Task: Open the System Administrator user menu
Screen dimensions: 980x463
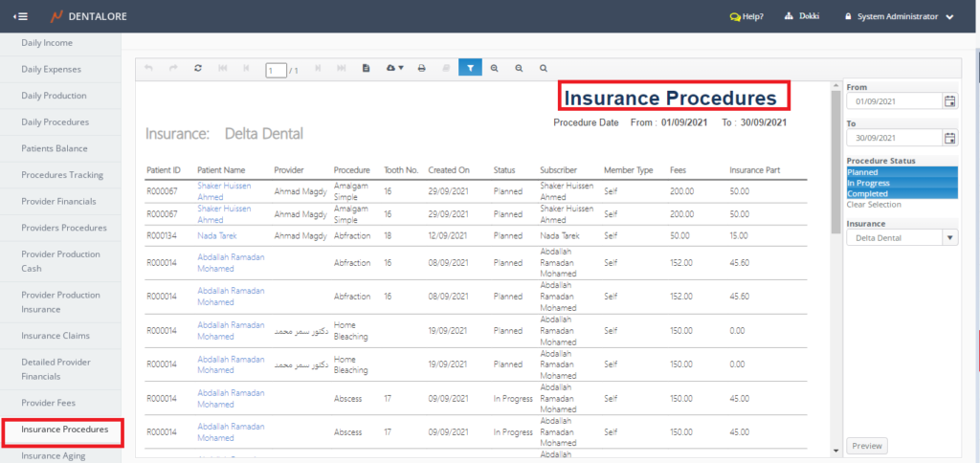Action: pyautogui.click(x=899, y=16)
